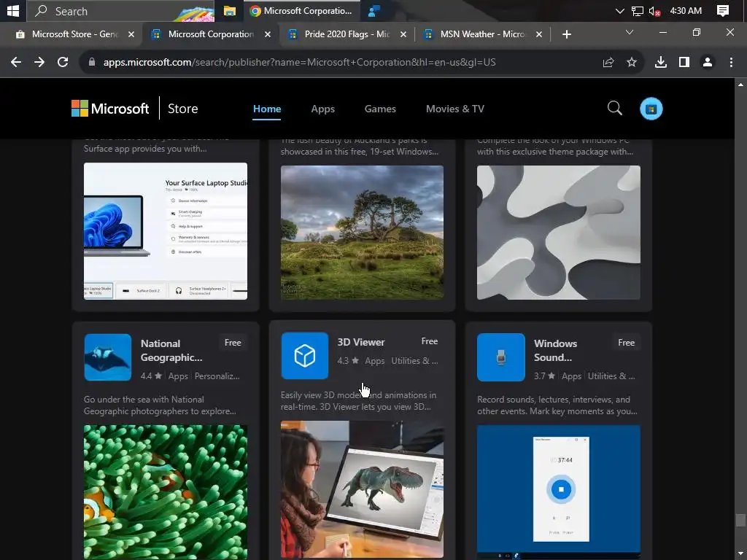Image resolution: width=747 pixels, height=560 pixels.
Task: Select the Movies & TV navigation tab
Action: (x=455, y=109)
